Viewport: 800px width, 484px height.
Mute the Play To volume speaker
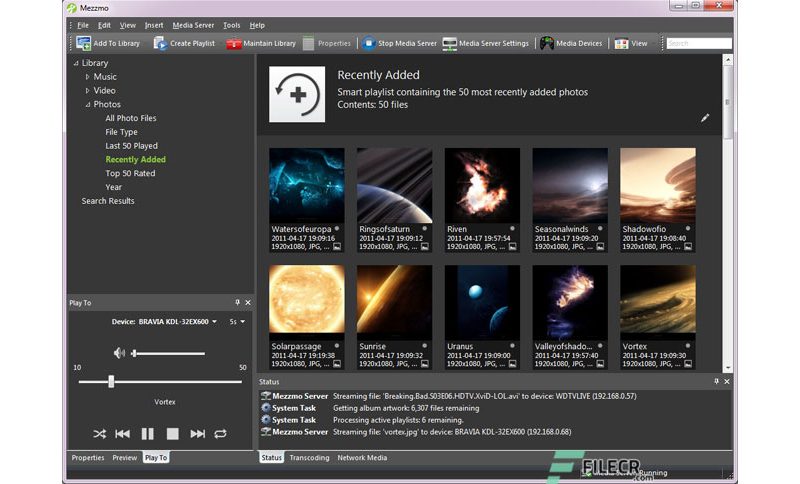(119, 353)
